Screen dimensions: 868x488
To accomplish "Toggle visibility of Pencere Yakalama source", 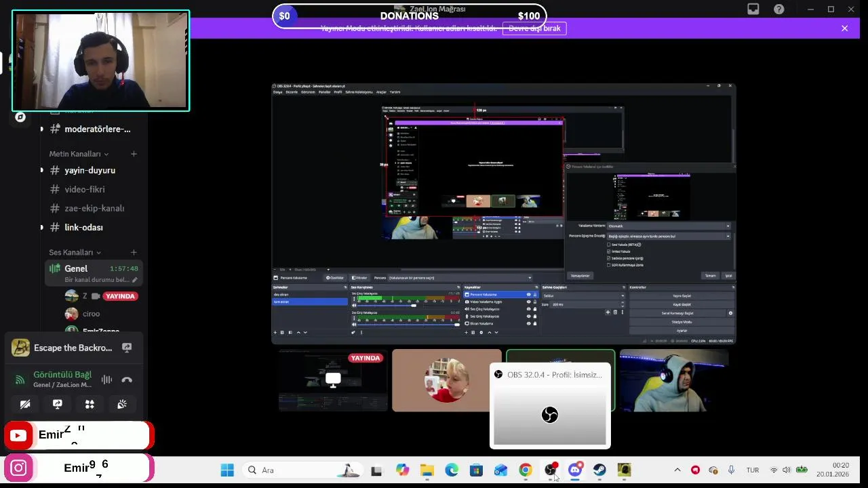I will pyautogui.click(x=529, y=295).
